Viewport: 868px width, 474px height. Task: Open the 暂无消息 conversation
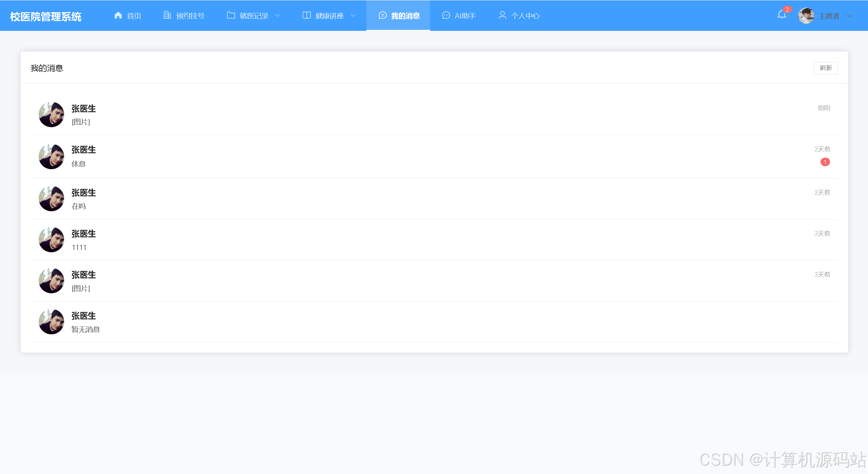[x=434, y=322]
